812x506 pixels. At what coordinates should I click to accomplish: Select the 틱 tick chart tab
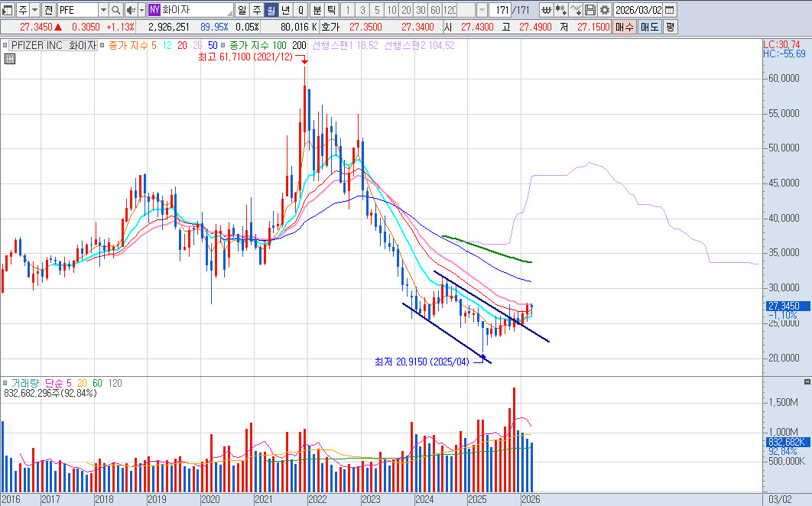coord(330,10)
